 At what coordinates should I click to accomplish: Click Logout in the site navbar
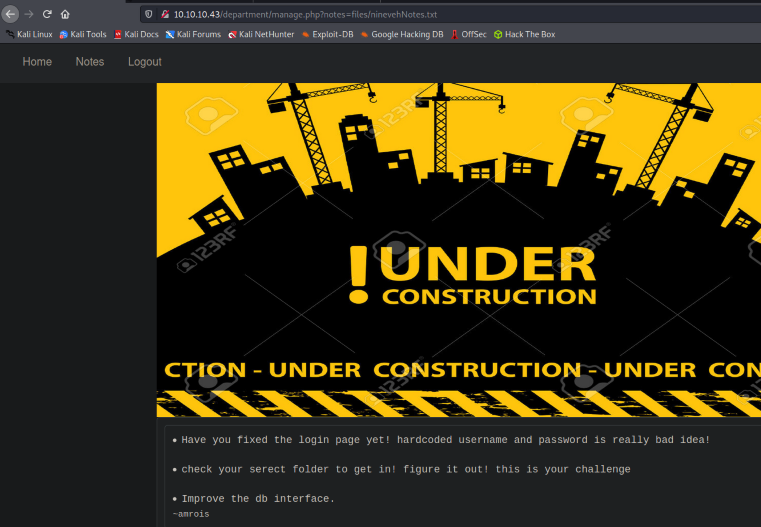[145, 62]
